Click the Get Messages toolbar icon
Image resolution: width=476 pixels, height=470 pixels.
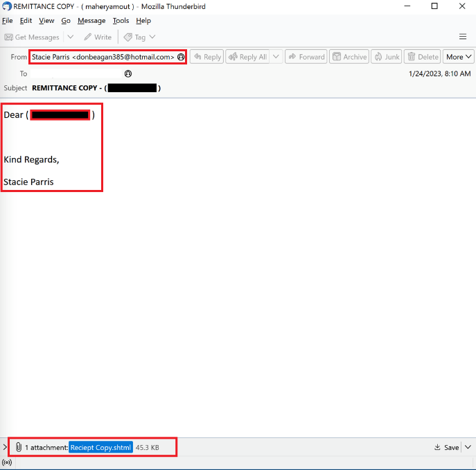pos(9,37)
